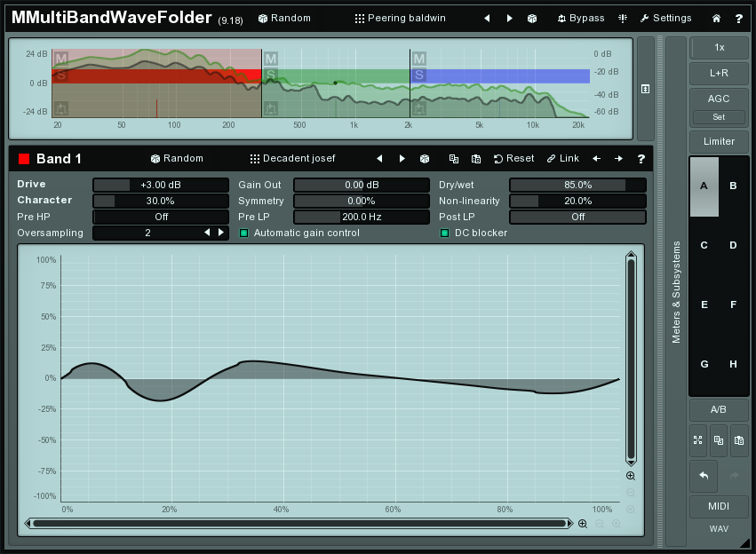Click the home icon in the title bar

(x=716, y=18)
